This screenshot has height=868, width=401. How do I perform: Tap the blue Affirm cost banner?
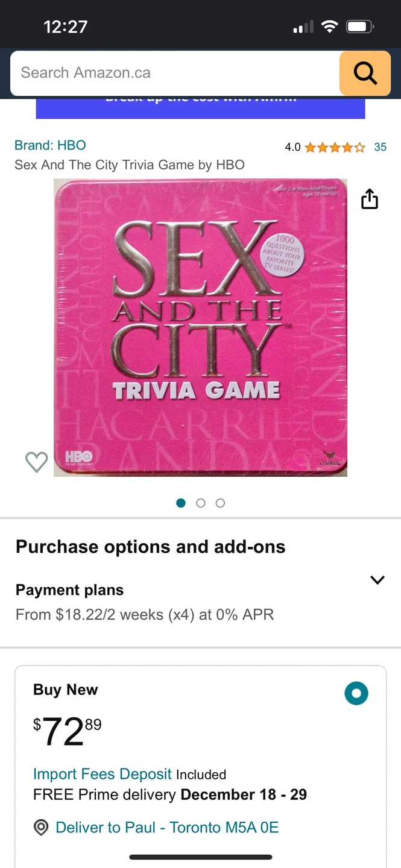click(x=200, y=108)
